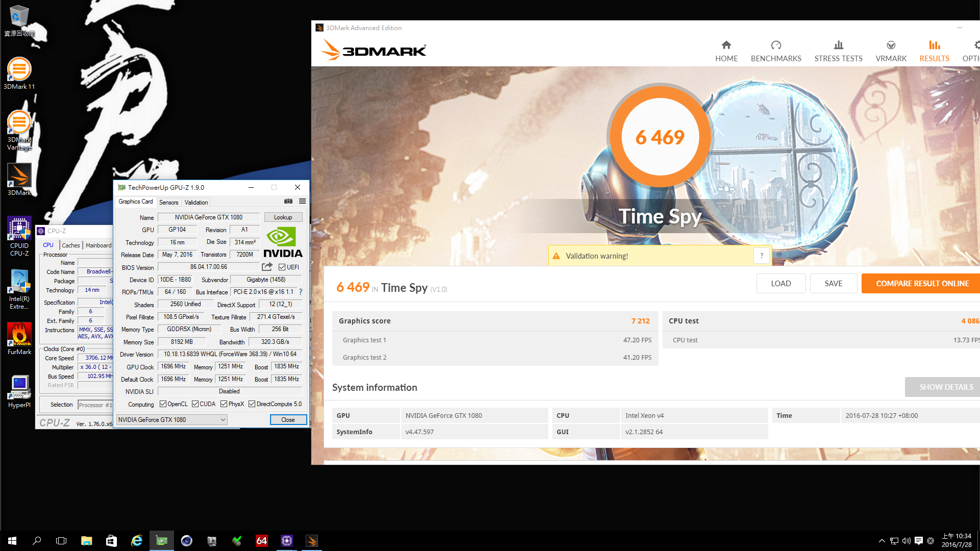Click Close button in GPU-Z

[288, 419]
